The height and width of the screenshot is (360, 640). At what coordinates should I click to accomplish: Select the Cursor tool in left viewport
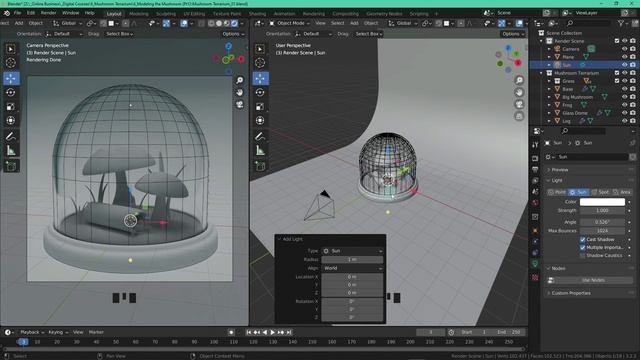[x=11, y=62]
